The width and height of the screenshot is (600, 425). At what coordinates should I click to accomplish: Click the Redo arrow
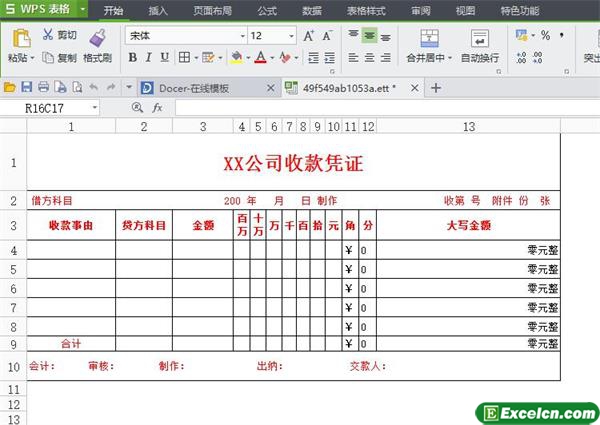pyautogui.click(x=111, y=88)
